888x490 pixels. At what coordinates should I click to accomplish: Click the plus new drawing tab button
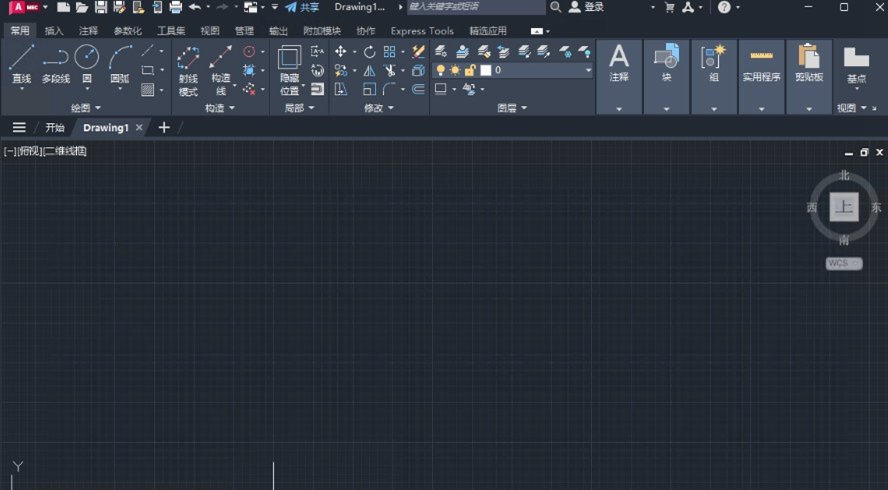point(164,127)
